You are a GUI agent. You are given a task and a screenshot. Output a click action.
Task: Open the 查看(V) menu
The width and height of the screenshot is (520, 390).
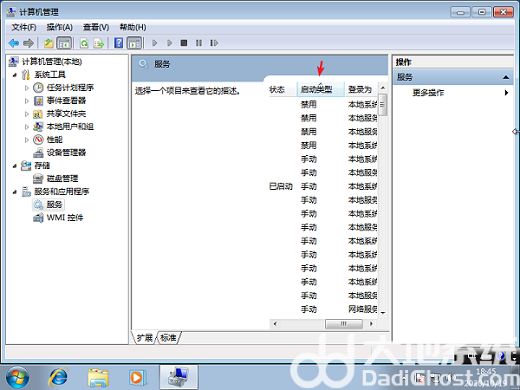coord(96,27)
